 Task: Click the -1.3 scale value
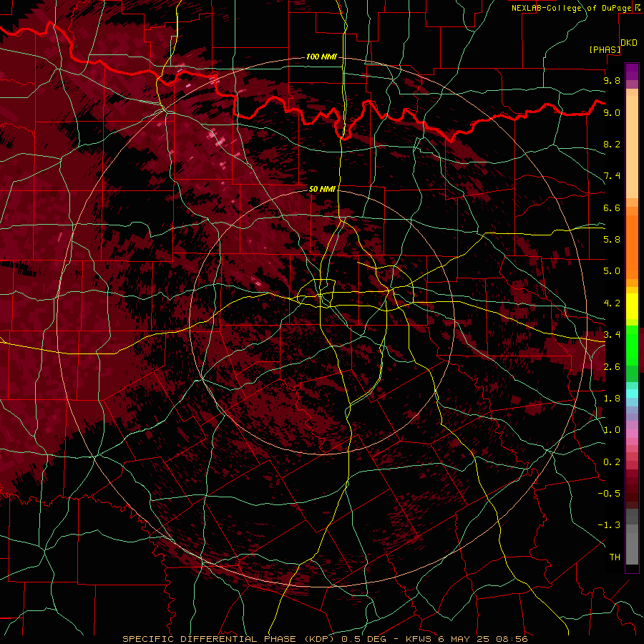tap(609, 525)
